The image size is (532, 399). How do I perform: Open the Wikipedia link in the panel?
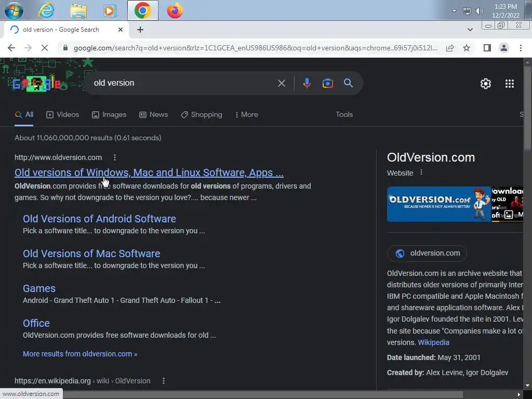click(433, 343)
